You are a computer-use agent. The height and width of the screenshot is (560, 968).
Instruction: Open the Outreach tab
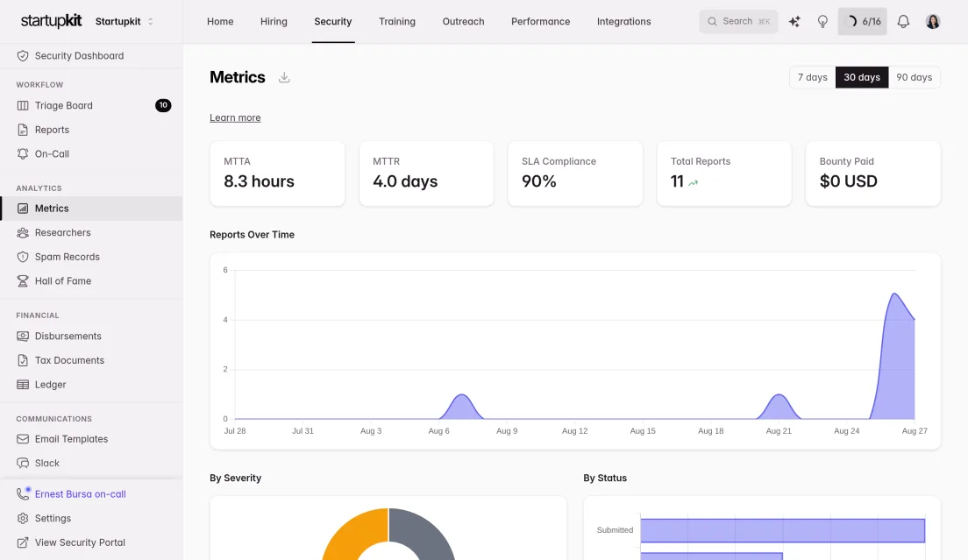(x=463, y=22)
